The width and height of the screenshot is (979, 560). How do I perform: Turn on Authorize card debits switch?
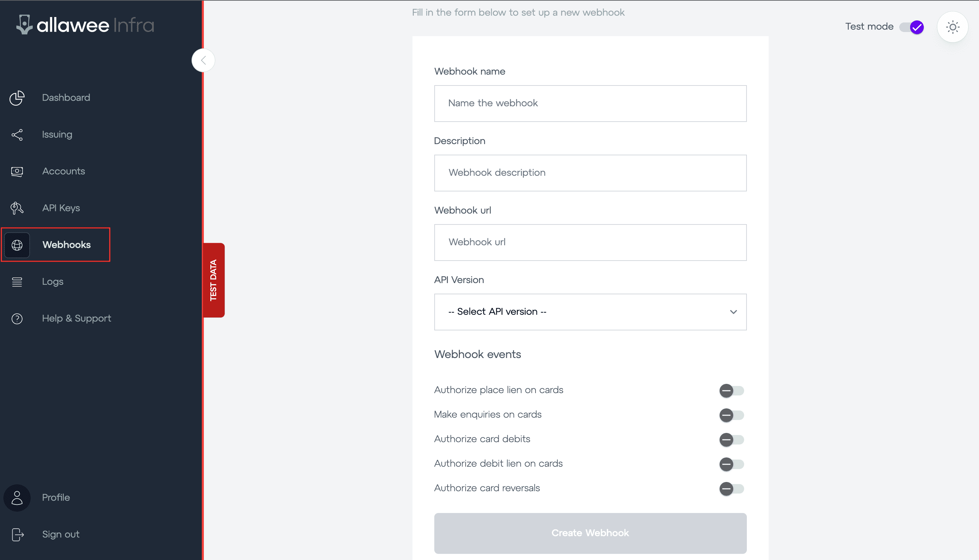pyautogui.click(x=732, y=440)
